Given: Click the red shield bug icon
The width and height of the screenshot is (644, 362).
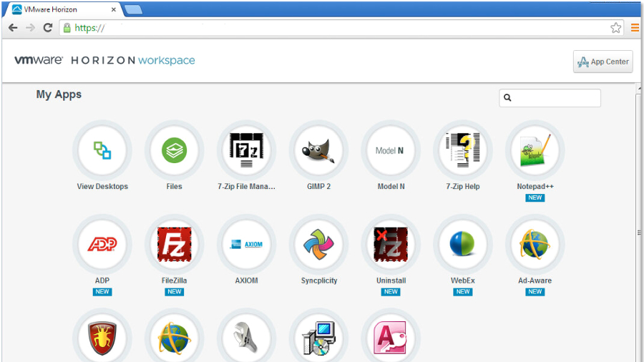Looking at the screenshot, I should [102, 338].
